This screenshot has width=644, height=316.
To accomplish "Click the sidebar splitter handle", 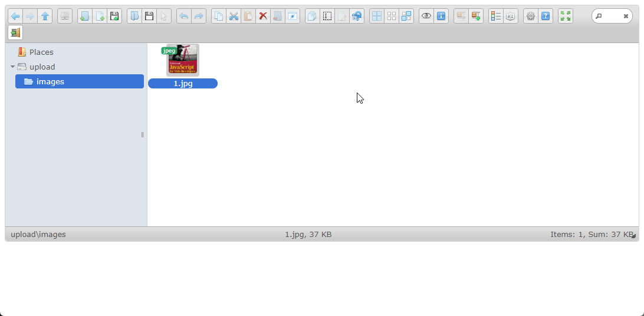I will 143,134.
